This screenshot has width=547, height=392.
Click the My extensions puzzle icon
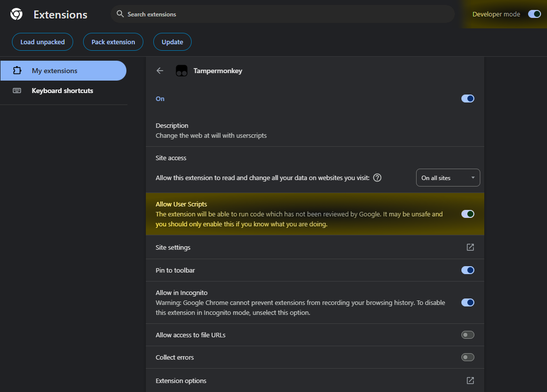pyautogui.click(x=17, y=71)
